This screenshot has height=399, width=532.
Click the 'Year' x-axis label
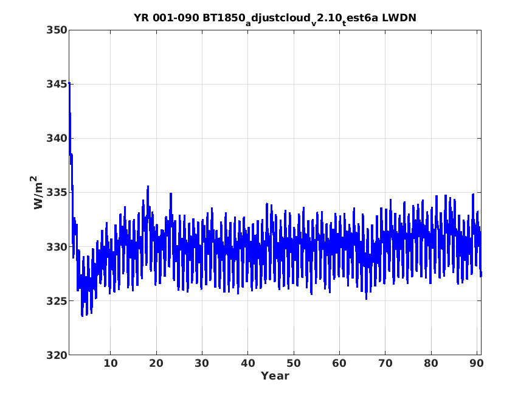pyautogui.click(x=275, y=376)
